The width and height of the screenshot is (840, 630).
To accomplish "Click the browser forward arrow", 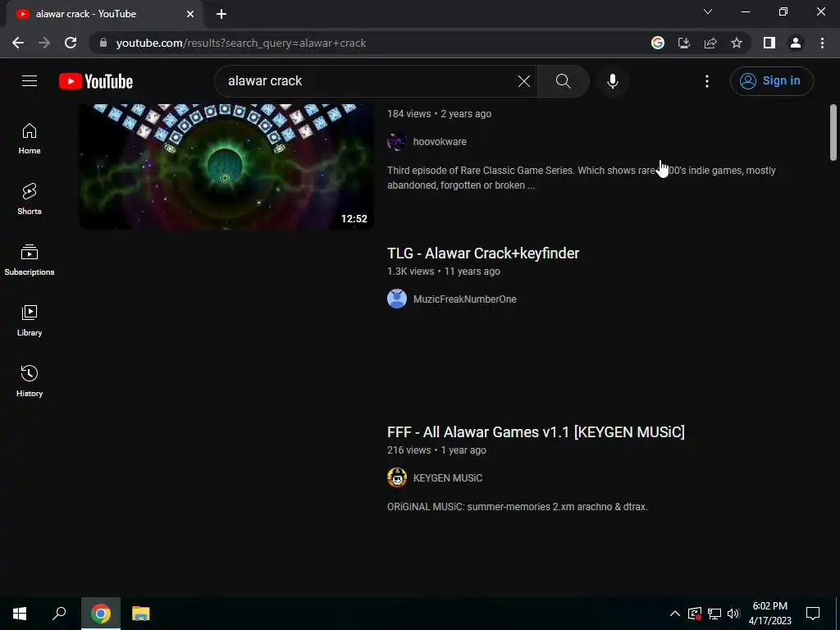I will click(44, 43).
